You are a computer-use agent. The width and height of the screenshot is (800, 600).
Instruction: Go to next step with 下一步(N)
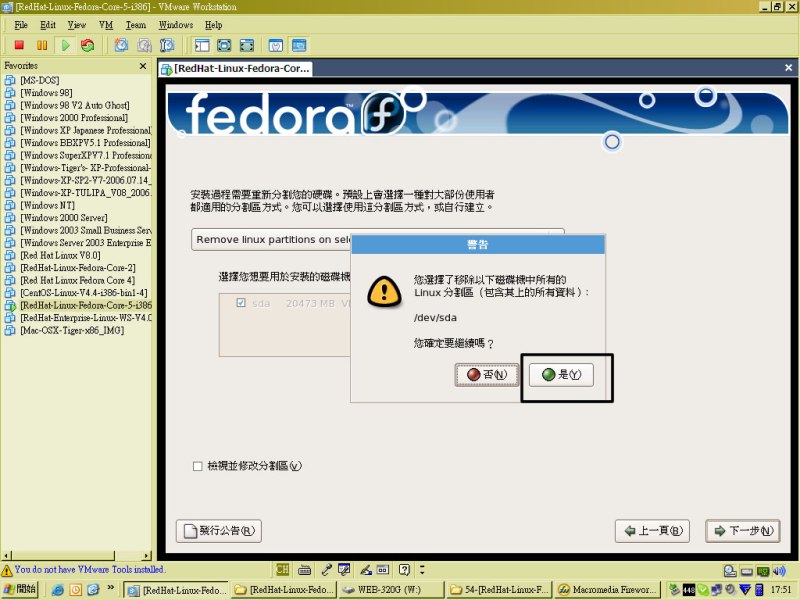tap(743, 531)
